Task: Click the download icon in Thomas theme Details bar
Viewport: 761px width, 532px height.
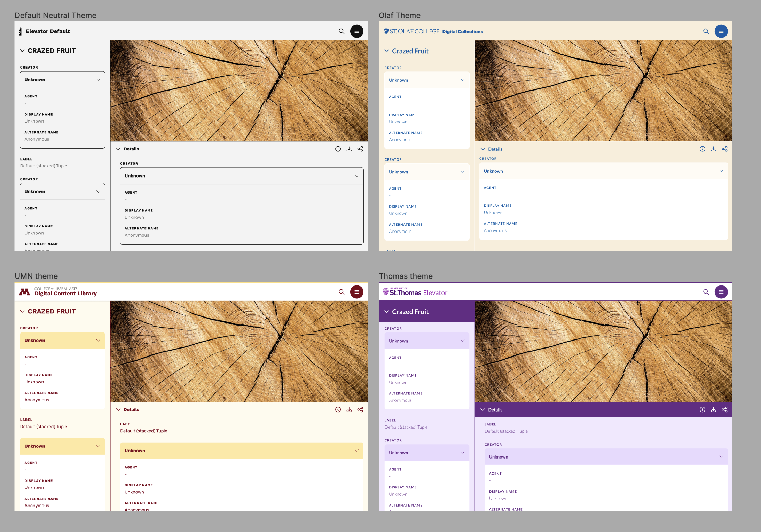Action: click(714, 410)
